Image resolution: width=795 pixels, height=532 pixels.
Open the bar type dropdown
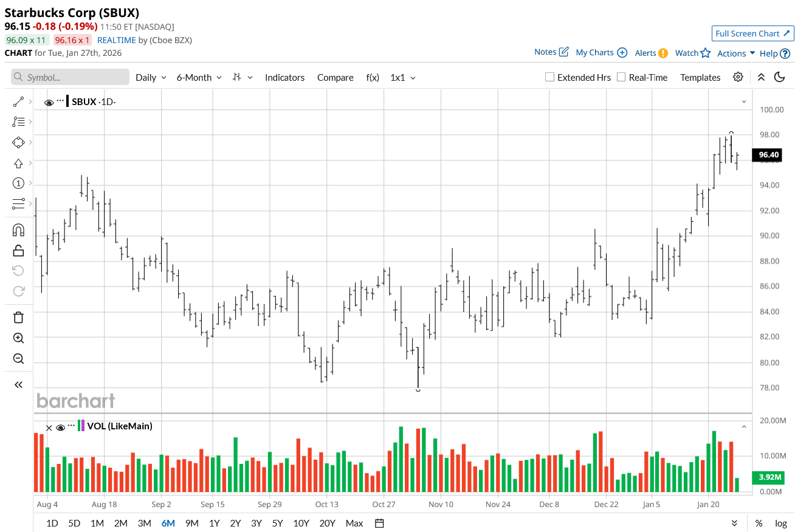243,78
